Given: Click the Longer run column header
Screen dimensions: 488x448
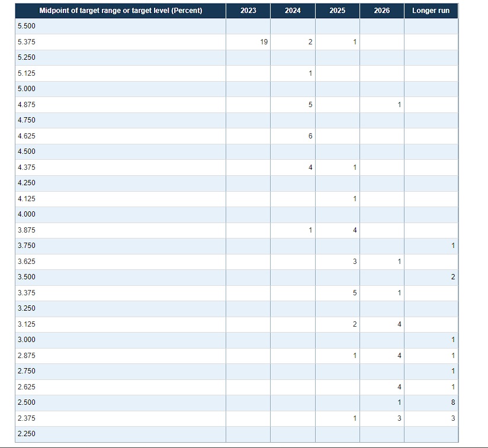Looking at the screenshot, I should pos(431,11).
